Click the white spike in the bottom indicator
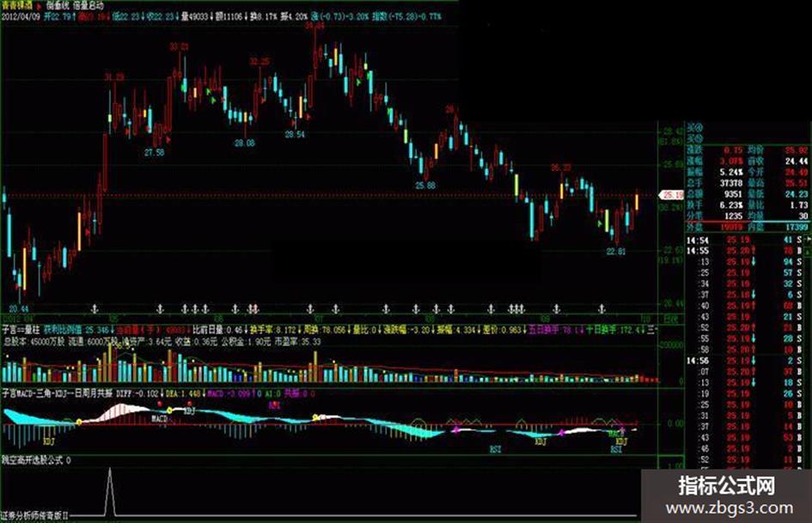 point(110,492)
